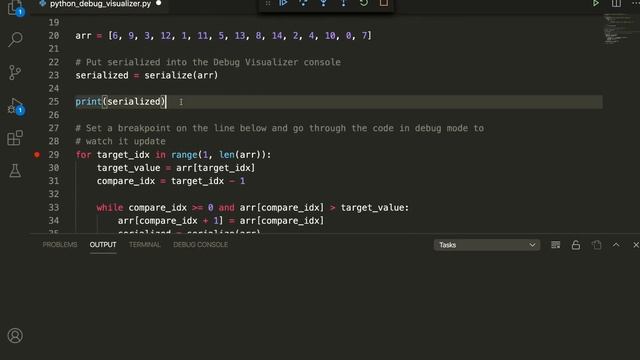Open the editor More Actions menu
The height and width of the screenshot is (360, 640).
(635, 3)
